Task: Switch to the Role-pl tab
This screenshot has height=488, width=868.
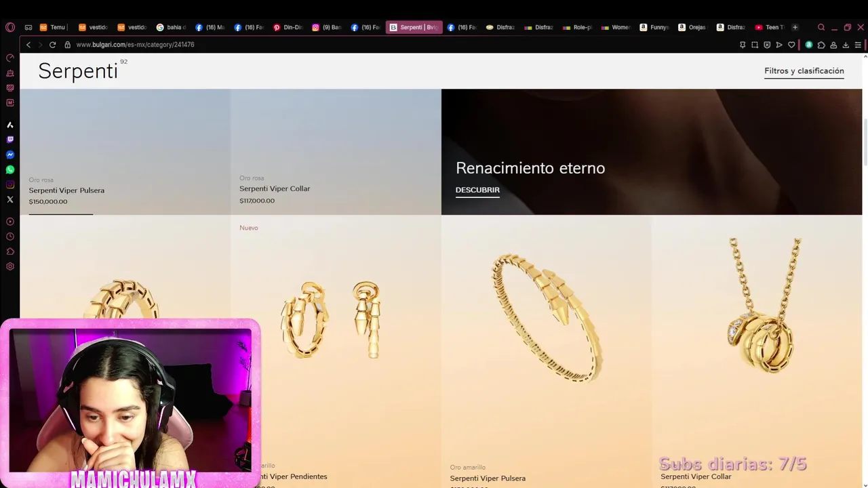Action: 578,27
